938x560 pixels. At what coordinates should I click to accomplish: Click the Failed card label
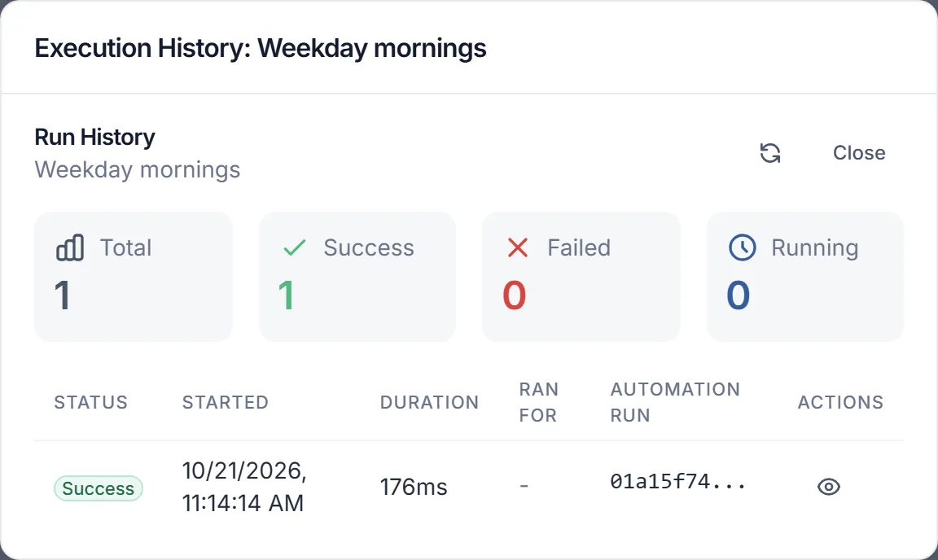point(579,247)
